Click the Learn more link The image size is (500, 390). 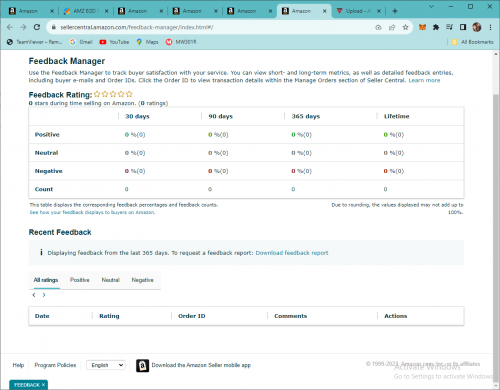[424, 80]
